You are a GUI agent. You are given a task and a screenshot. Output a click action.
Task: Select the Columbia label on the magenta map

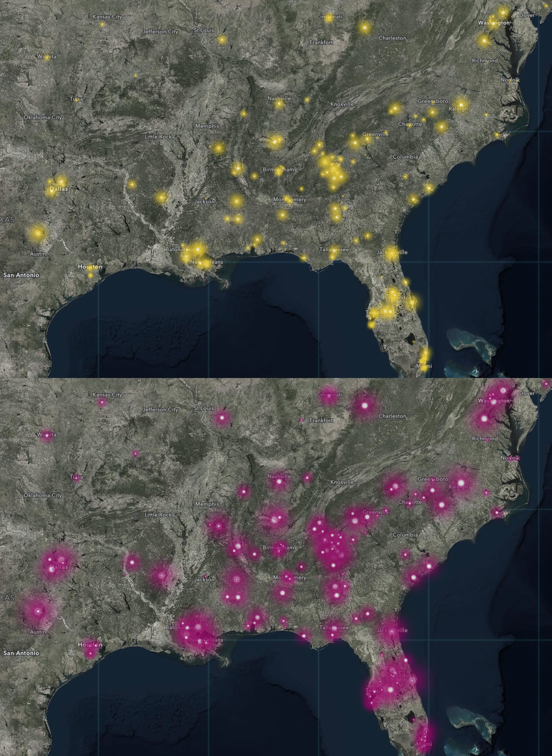click(405, 535)
